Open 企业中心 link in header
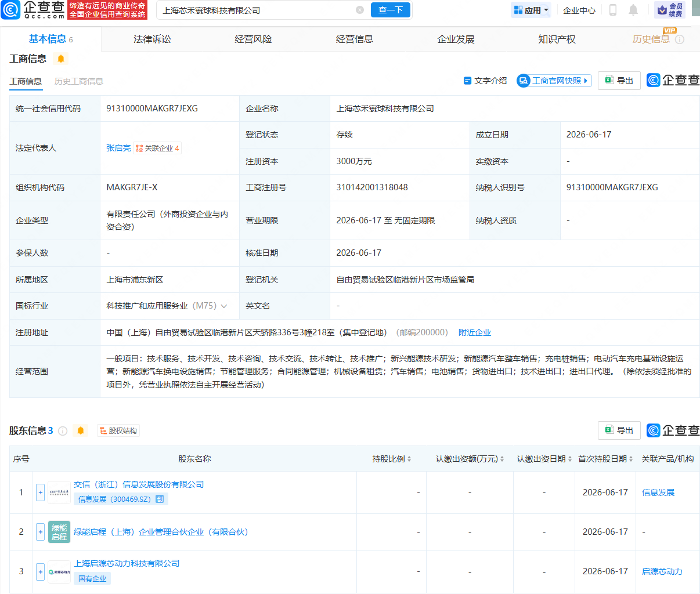 tap(579, 10)
